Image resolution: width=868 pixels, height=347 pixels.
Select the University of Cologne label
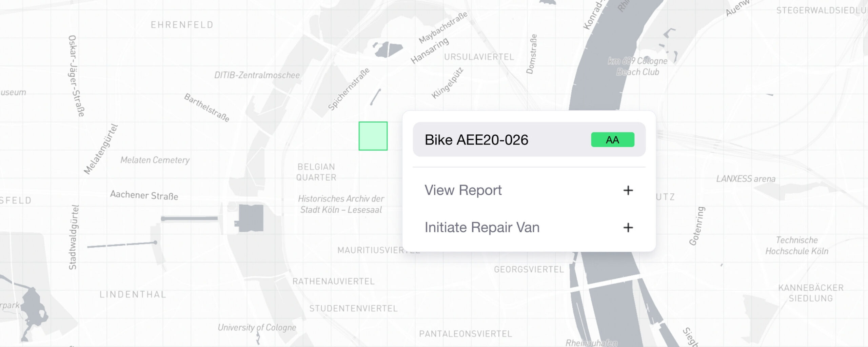pyautogui.click(x=257, y=327)
